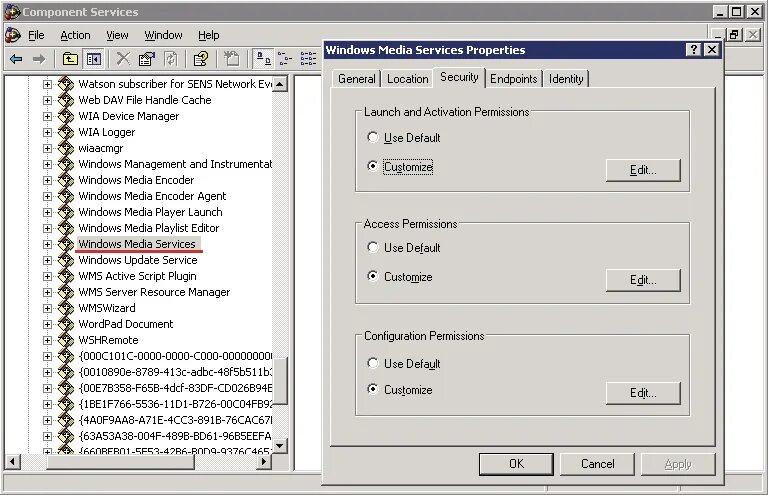The image size is (768, 495).
Task: Expand the Windows Media Playlist Editor node
Action: [47, 228]
